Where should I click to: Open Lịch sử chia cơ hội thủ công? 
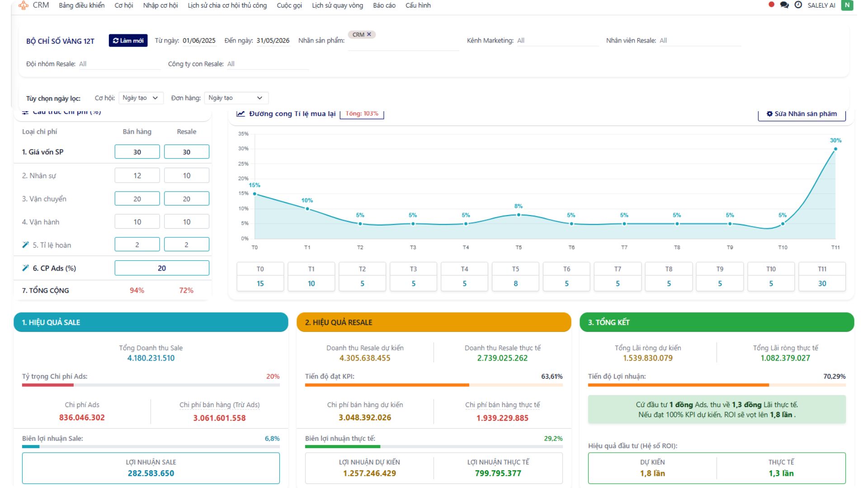tap(227, 5)
